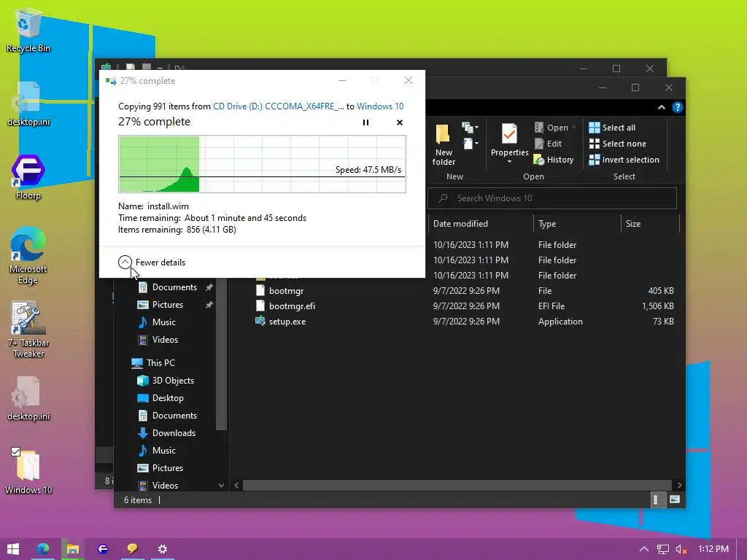747x560 pixels.
Task: Click the Open ribbon button
Action: coord(551,128)
